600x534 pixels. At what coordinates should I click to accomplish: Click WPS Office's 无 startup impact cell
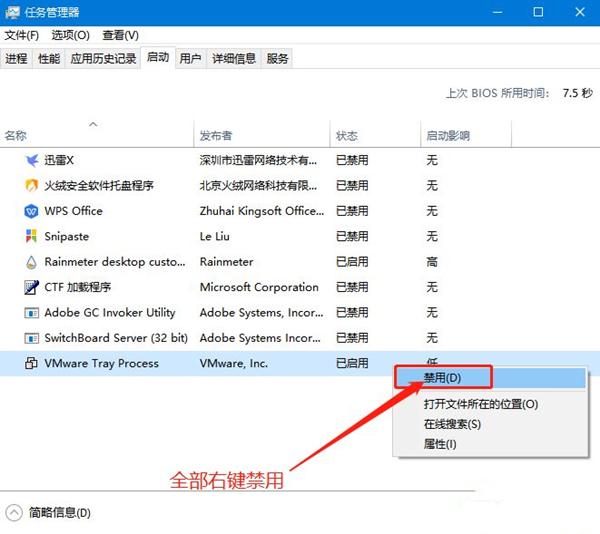tap(432, 211)
